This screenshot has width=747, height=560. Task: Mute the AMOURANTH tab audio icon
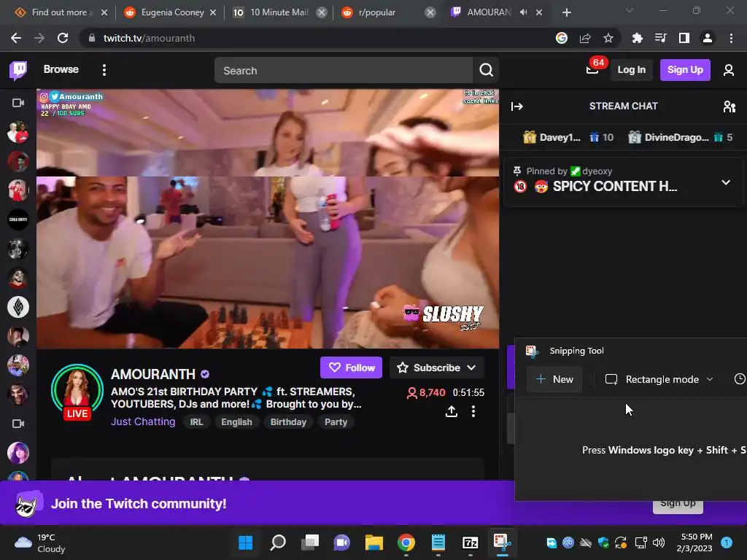click(524, 12)
